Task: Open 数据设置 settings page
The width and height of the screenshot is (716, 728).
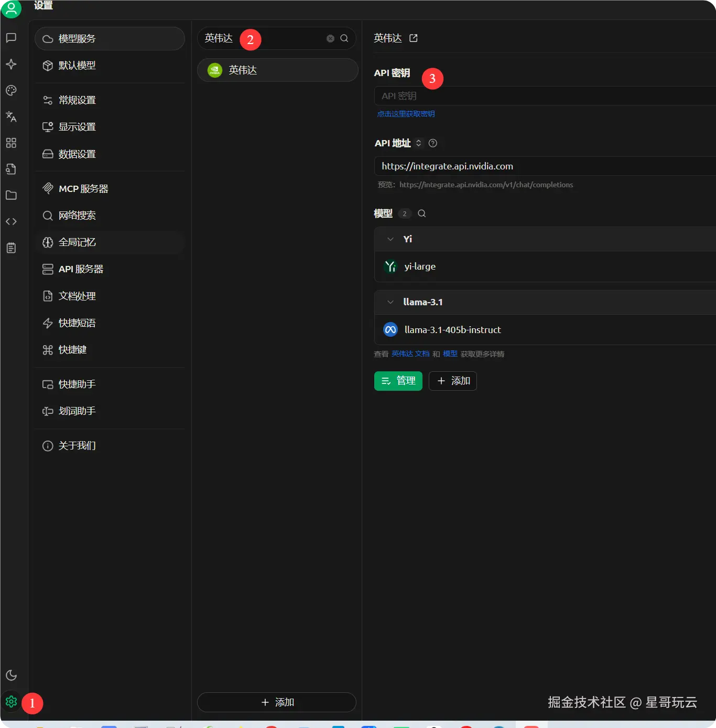Action: click(x=110, y=154)
